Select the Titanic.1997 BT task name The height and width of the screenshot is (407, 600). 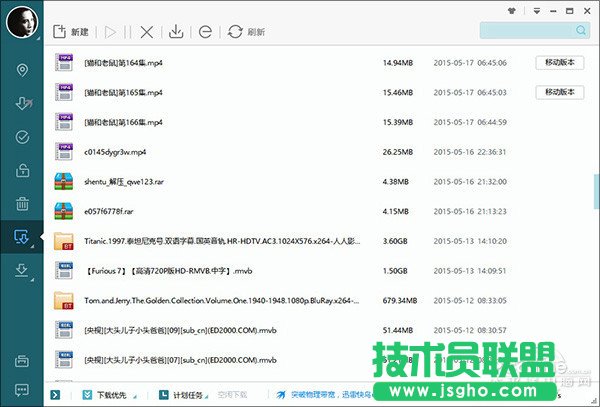pyautogui.click(x=222, y=241)
